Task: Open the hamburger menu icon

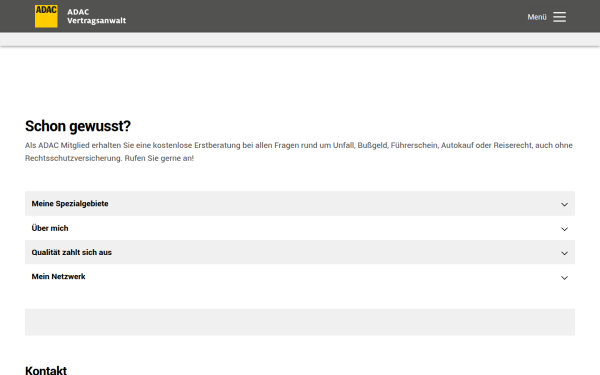Action: pyautogui.click(x=559, y=17)
